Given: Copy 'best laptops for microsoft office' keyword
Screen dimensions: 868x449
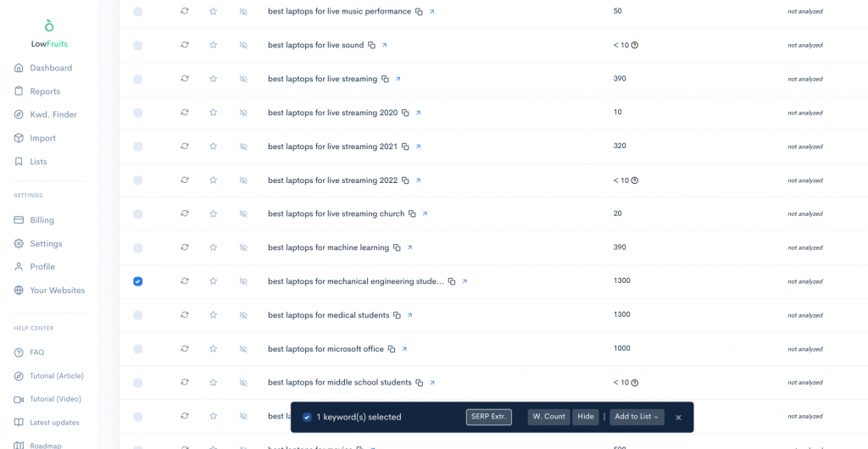Looking at the screenshot, I should click(392, 349).
